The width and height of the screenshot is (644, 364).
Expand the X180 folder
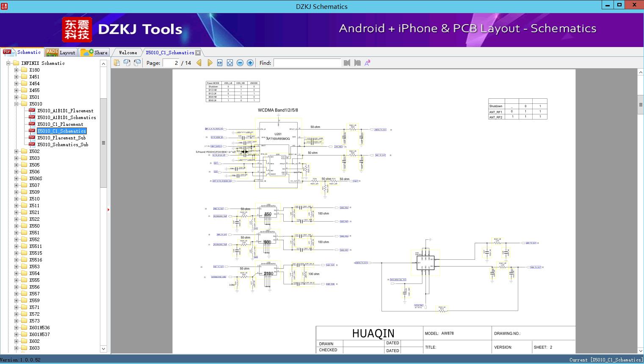coord(17,70)
